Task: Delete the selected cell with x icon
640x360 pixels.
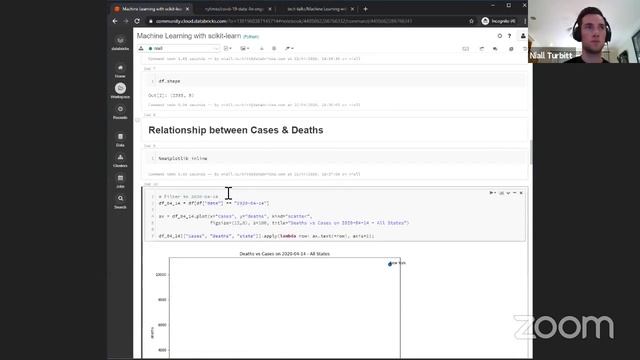Action: click(x=521, y=193)
